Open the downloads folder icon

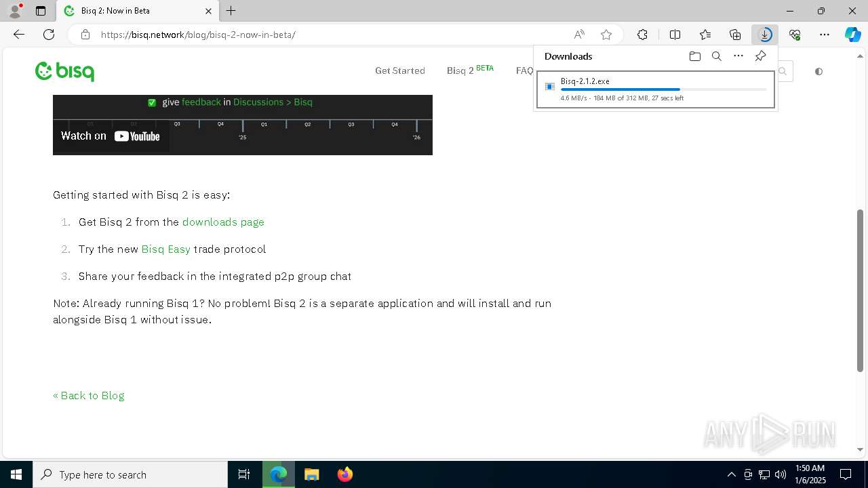pos(694,56)
